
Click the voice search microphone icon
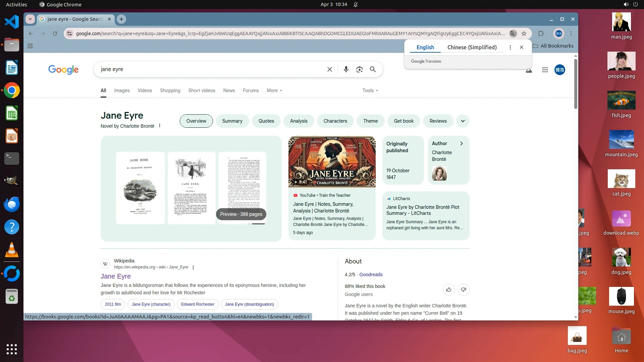pyautogui.click(x=346, y=69)
